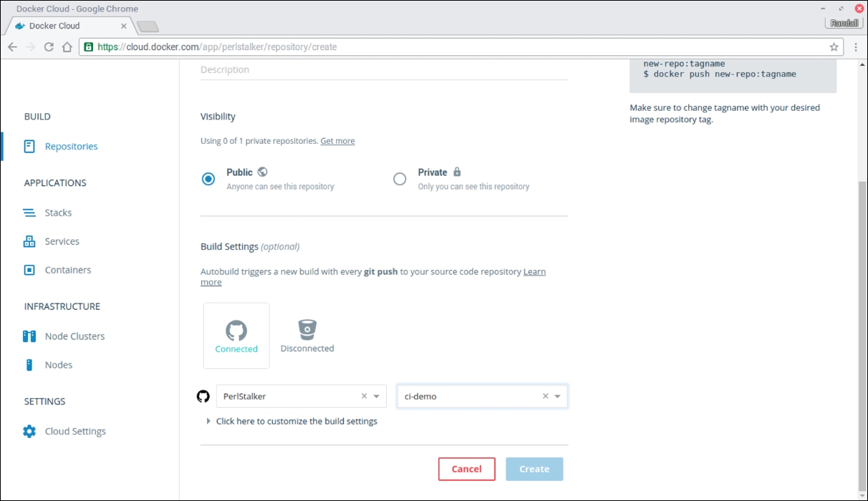The height and width of the screenshot is (501, 868).
Task: Open Nodes in the sidebar
Action: pyautogui.click(x=59, y=364)
